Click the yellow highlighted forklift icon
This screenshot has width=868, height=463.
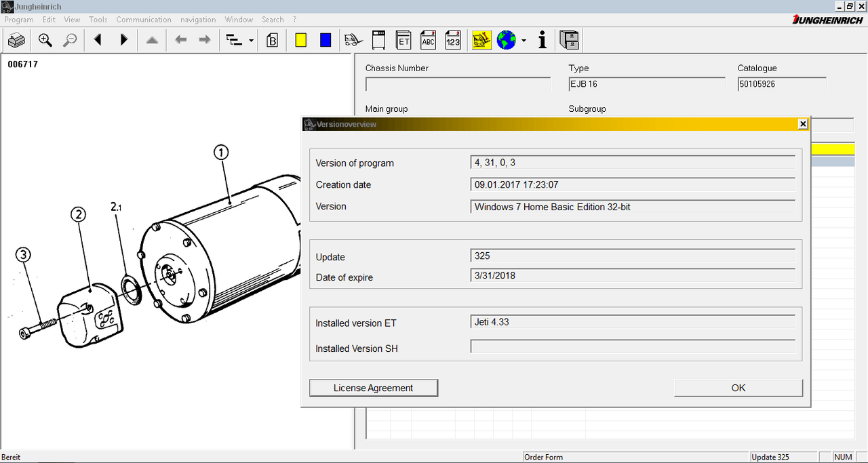(481, 41)
